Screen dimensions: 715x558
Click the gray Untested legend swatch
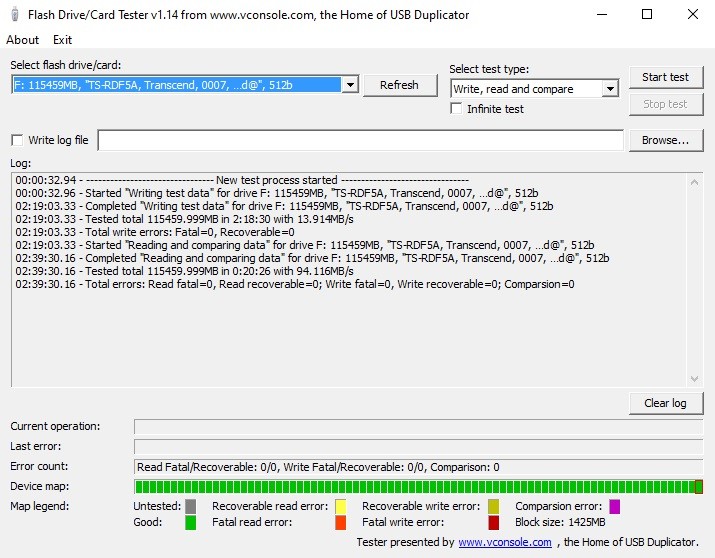(x=191, y=506)
